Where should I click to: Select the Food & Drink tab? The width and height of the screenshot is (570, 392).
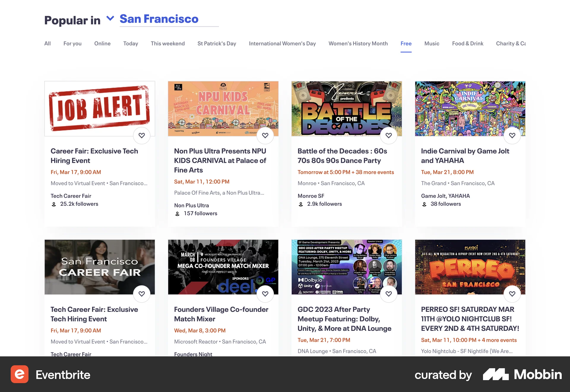point(468,43)
